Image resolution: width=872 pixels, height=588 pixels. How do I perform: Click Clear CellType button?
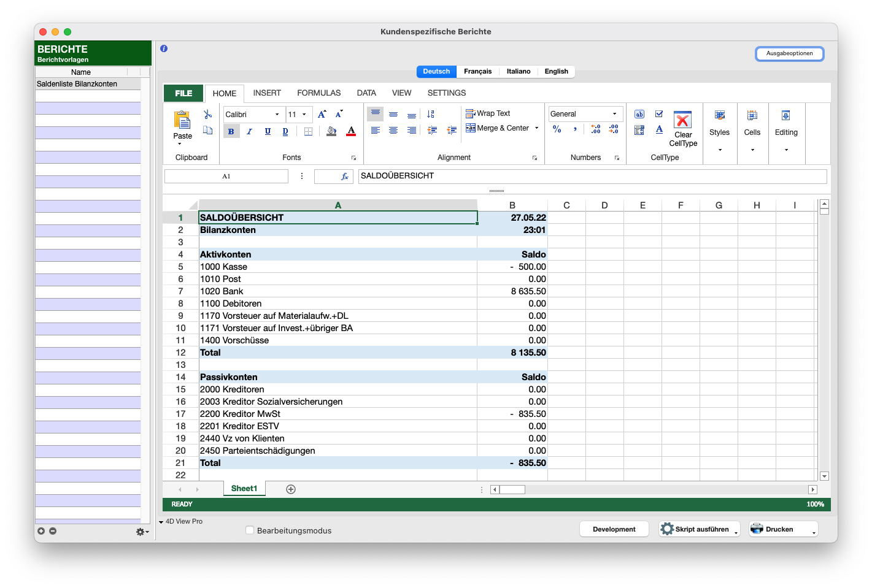point(683,129)
